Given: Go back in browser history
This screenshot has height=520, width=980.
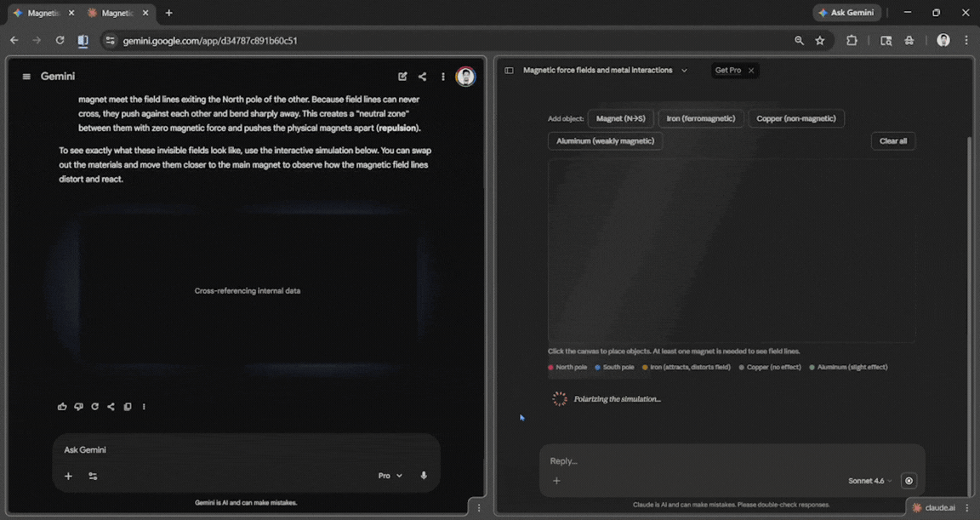Looking at the screenshot, I should pyautogui.click(x=14, y=41).
